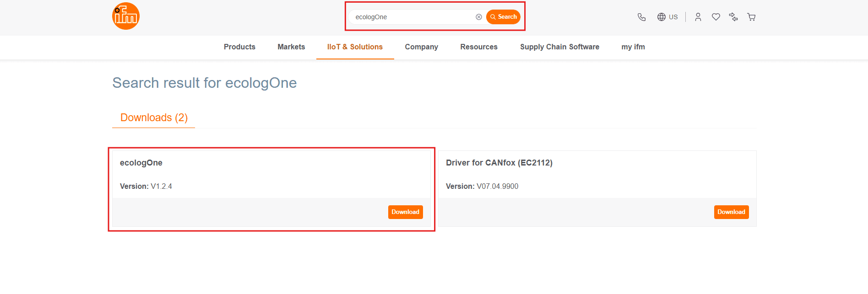This screenshot has width=868, height=294.
Task: Download ecologOne version V1.2.4
Action: click(x=405, y=212)
